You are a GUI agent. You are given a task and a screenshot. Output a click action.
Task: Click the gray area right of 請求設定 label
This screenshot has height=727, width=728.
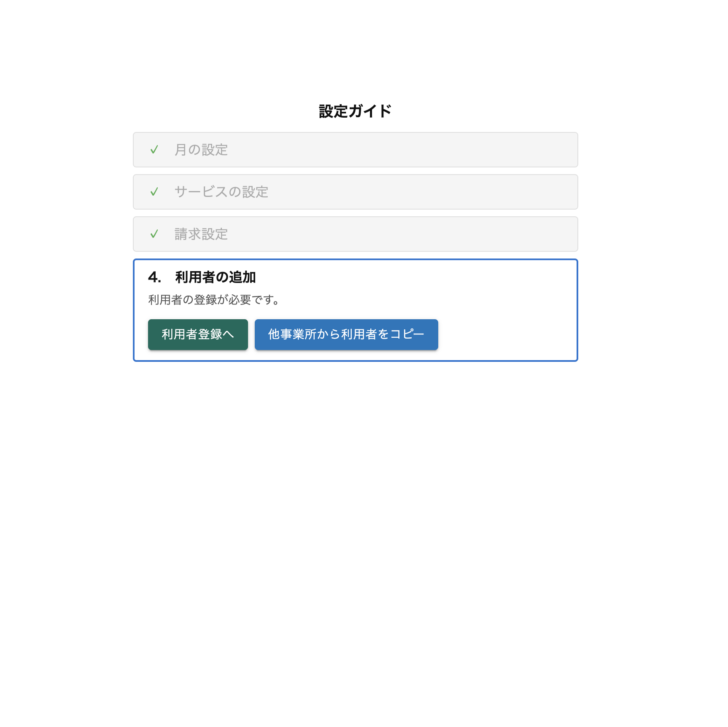pos(401,234)
